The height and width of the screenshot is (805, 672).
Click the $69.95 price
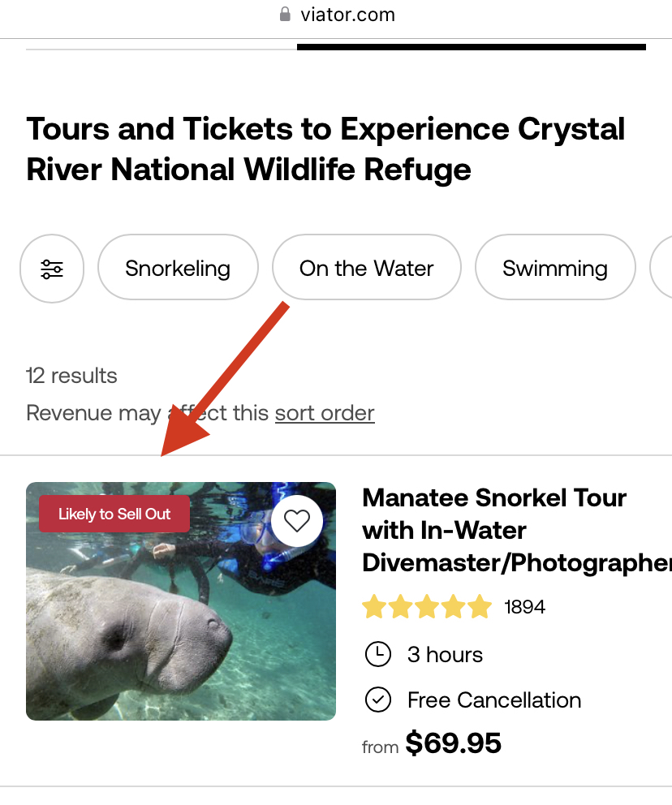point(453,743)
